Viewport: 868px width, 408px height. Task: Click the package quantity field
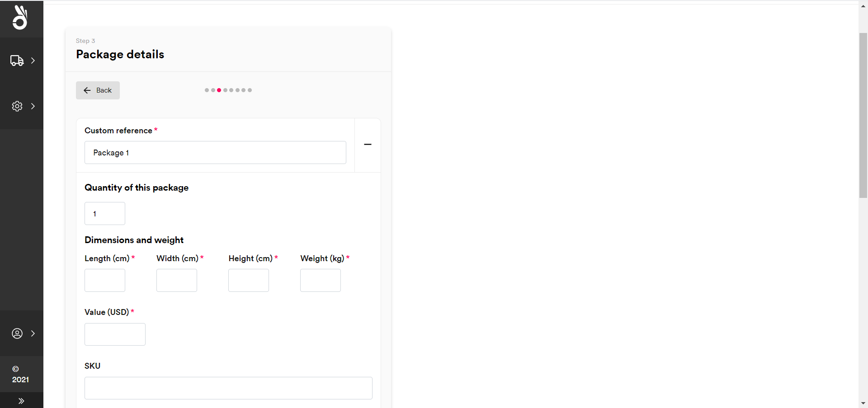point(105,214)
